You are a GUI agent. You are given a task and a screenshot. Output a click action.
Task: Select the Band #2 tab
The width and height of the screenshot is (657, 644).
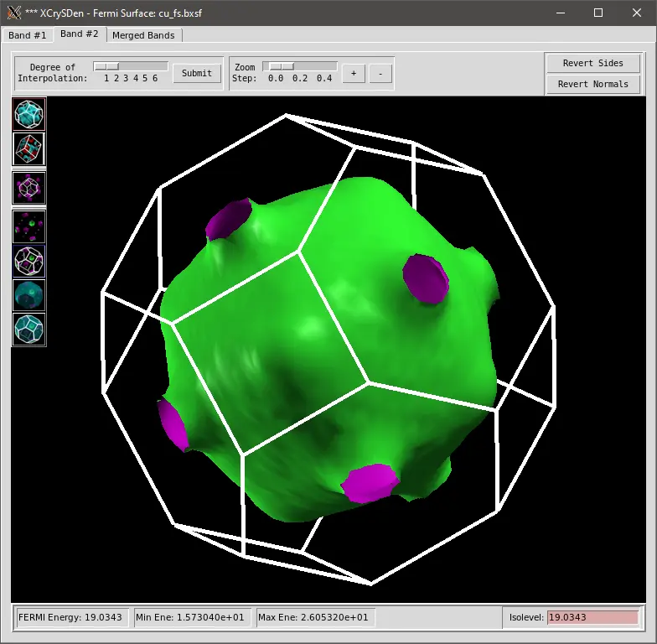pyautogui.click(x=79, y=34)
